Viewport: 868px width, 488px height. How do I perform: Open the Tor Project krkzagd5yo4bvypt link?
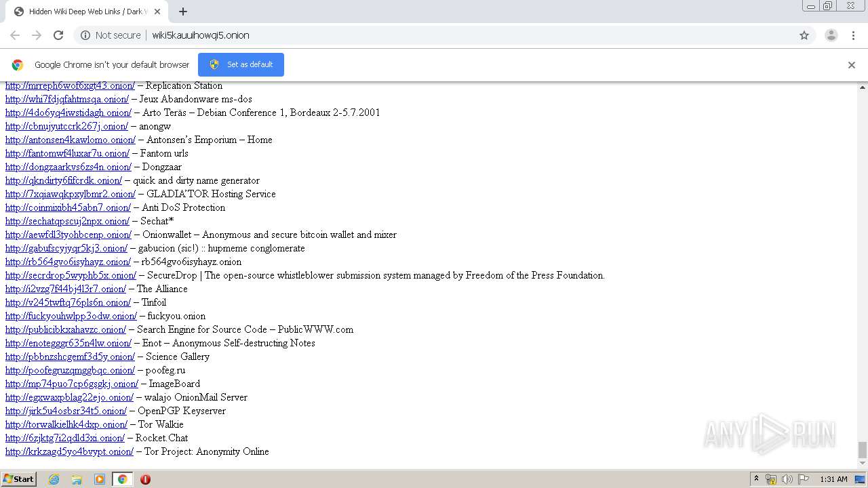(69, 451)
